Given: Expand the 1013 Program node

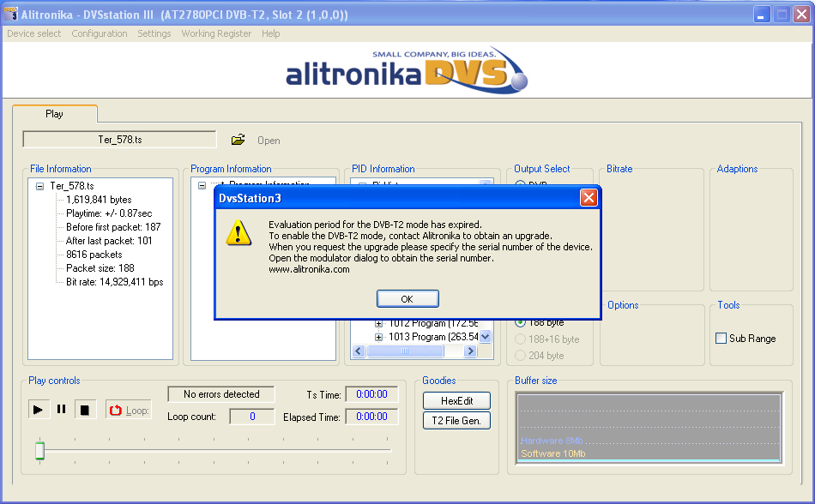Looking at the screenshot, I should point(378,337).
